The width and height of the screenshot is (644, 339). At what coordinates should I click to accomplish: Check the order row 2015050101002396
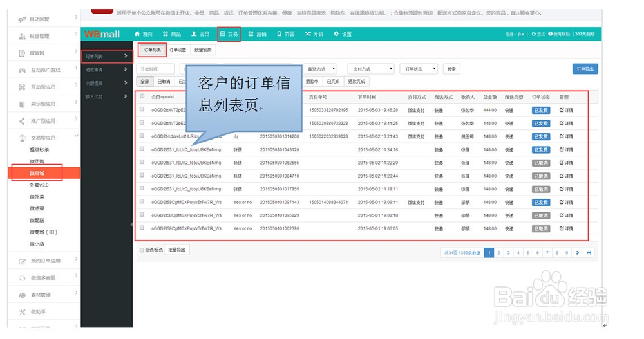coord(142,228)
